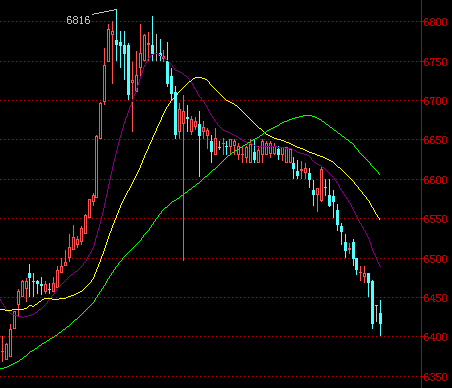Click the end point of the green line near 6600
The height and width of the screenshot is (388, 452).
click(379, 174)
